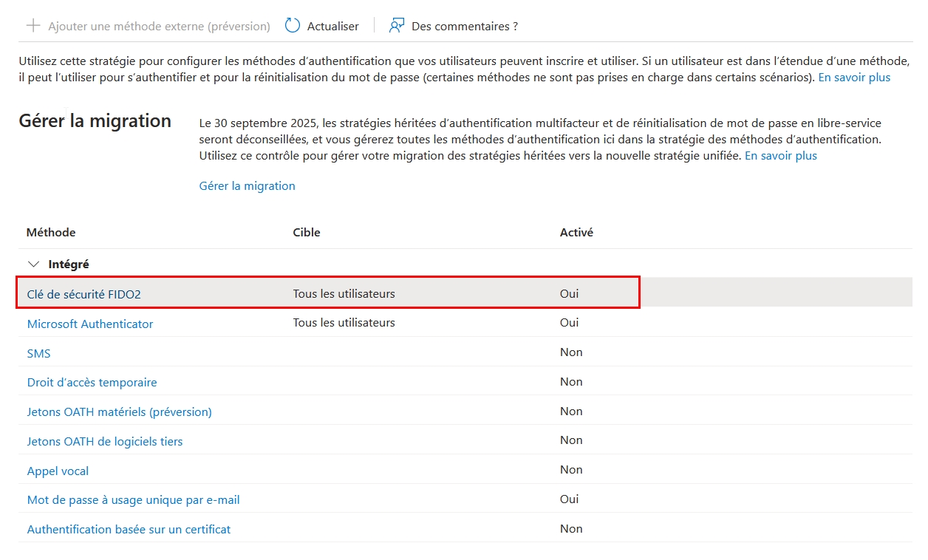Open the Gérer la migration link
Screen dimensions: 928x560
(x=247, y=186)
